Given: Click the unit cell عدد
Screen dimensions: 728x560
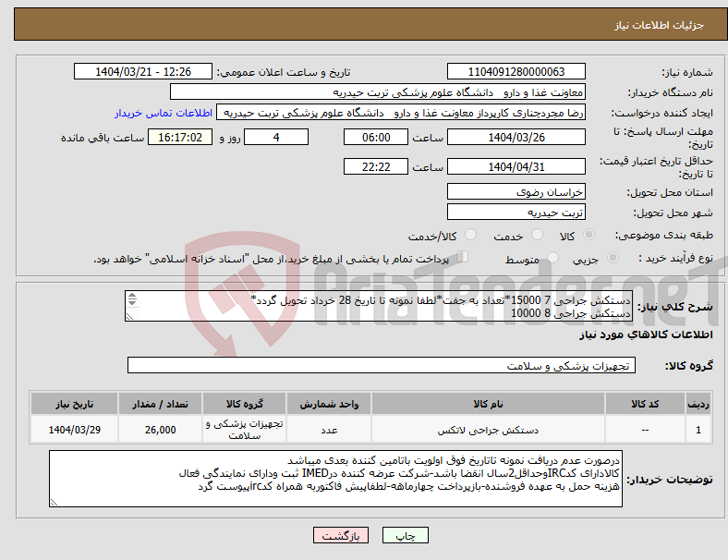Looking at the screenshot, I should (329, 430).
